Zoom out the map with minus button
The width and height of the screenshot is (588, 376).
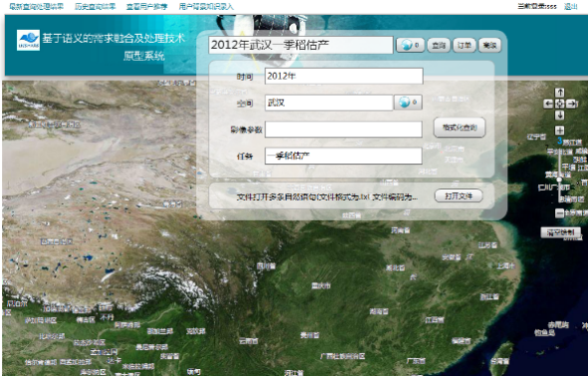click(x=559, y=213)
